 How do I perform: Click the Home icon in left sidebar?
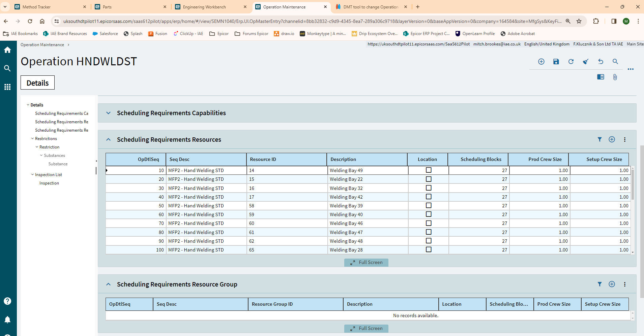[x=7, y=50]
